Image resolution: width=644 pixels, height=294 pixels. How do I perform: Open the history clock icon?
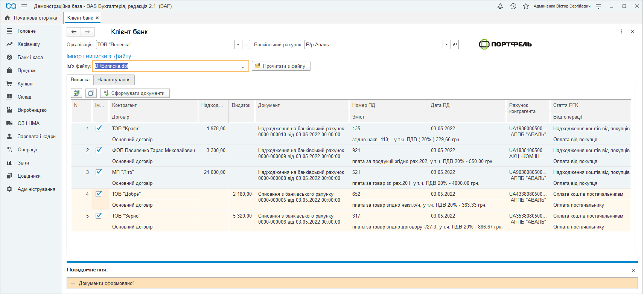coord(513,6)
